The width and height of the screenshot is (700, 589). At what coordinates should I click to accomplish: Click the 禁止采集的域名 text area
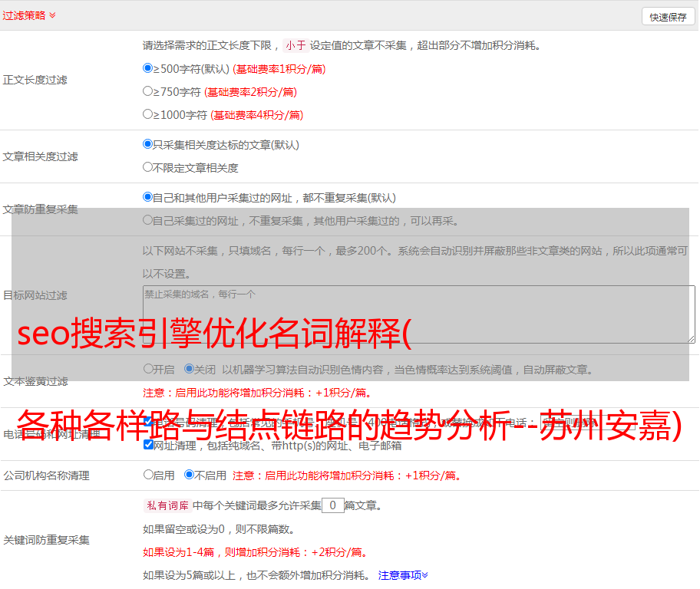419,314
